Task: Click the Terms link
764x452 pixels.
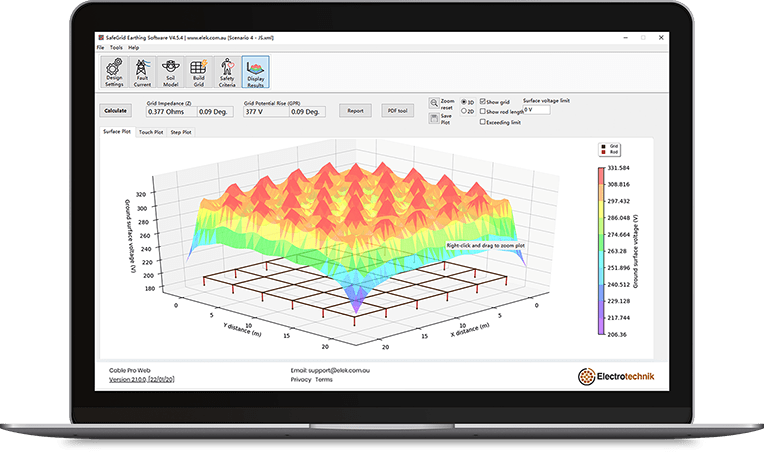Action: 324,379
